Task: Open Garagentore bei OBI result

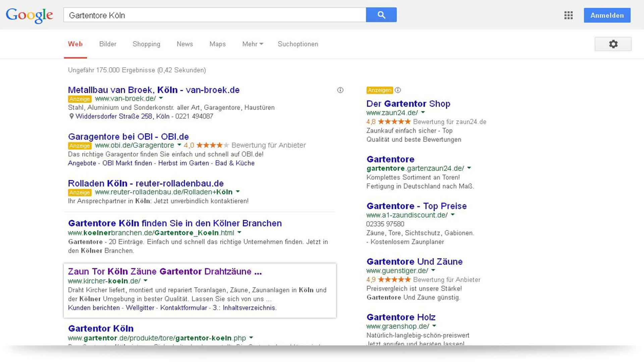Action: (128, 136)
